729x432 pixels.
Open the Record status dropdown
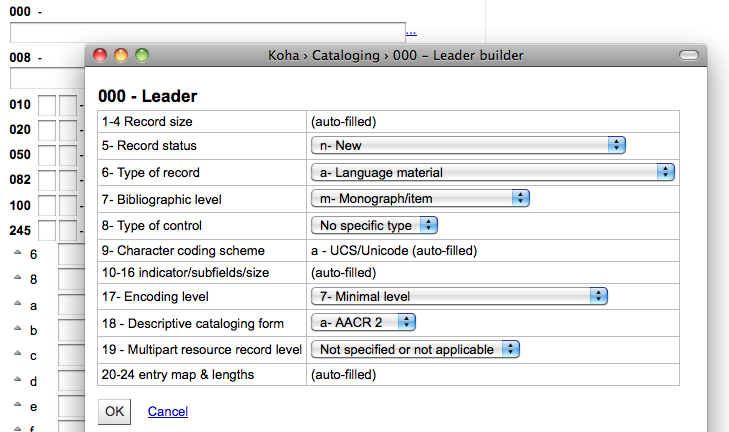(x=468, y=146)
